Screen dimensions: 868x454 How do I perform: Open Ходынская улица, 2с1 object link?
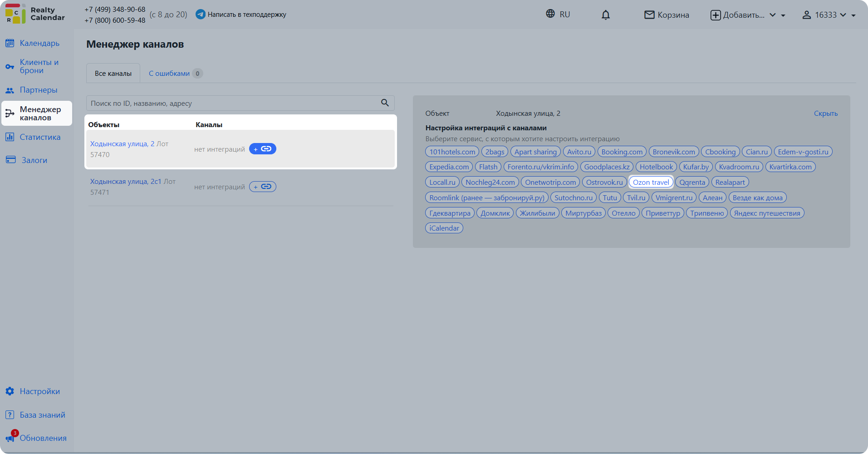(126, 181)
